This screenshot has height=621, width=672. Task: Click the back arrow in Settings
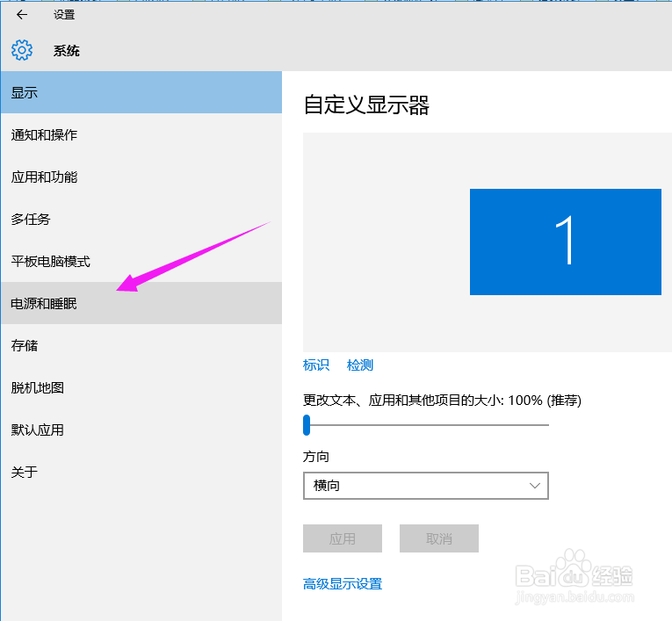tap(22, 15)
